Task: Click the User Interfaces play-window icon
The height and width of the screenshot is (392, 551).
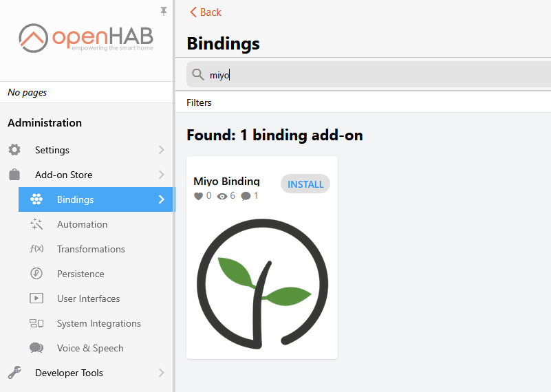Action: coord(36,298)
